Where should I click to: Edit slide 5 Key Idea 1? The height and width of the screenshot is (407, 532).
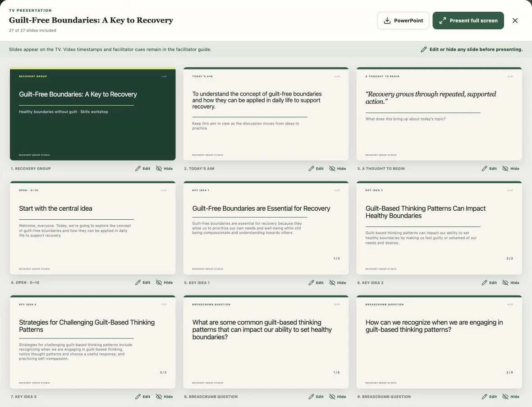coord(316,282)
